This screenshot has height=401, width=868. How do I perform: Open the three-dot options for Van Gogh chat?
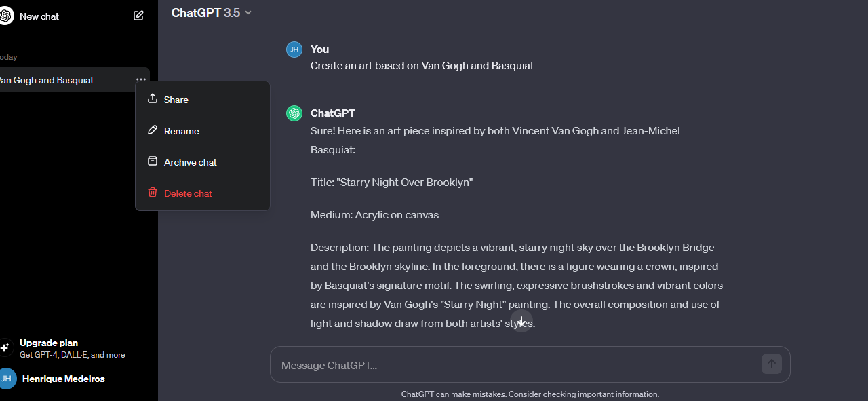pyautogui.click(x=140, y=80)
